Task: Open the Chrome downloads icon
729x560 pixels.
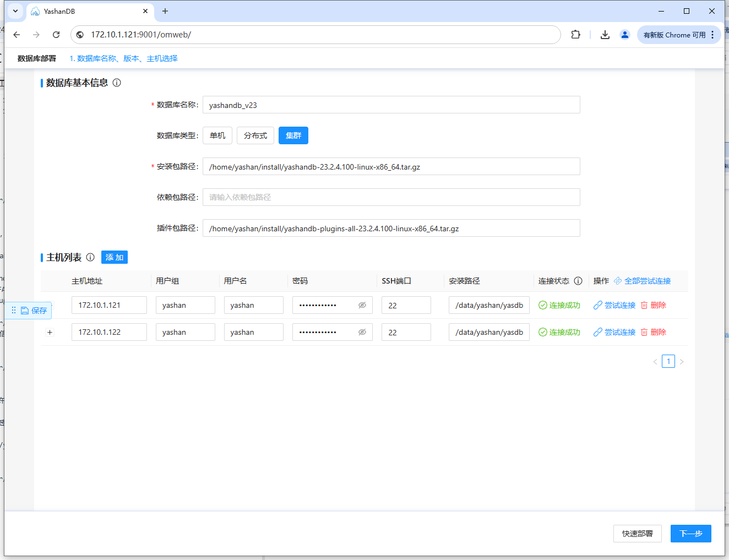Action: click(605, 35)
